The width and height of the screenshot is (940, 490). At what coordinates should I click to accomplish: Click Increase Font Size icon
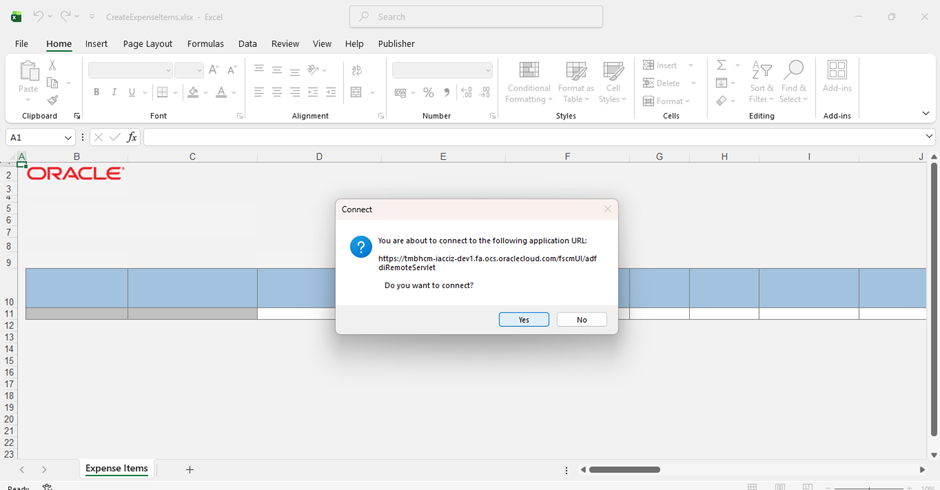click(x=214, y=70)
